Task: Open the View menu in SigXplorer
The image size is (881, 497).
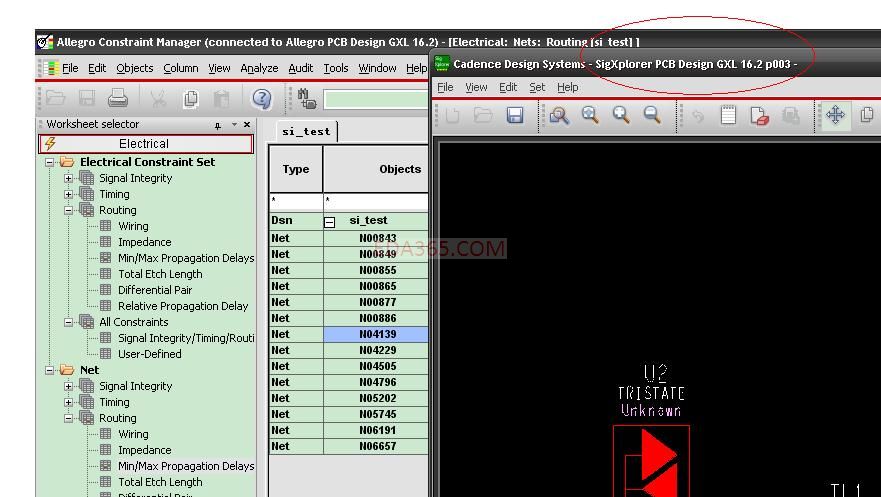Action: pyautogui.click(x=476, y=87)
